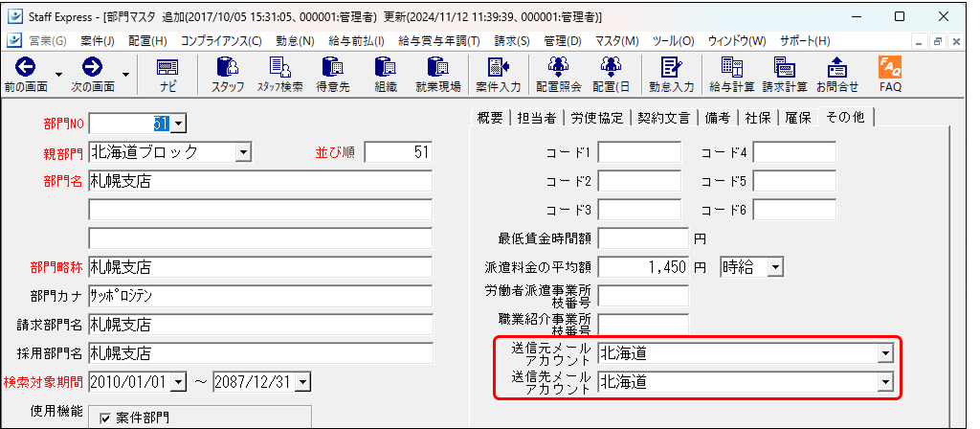The width and height of the screenshot is (980, 429).
Task: Open the 給与賞与年調(T) menu
Action: click(438, 41)
